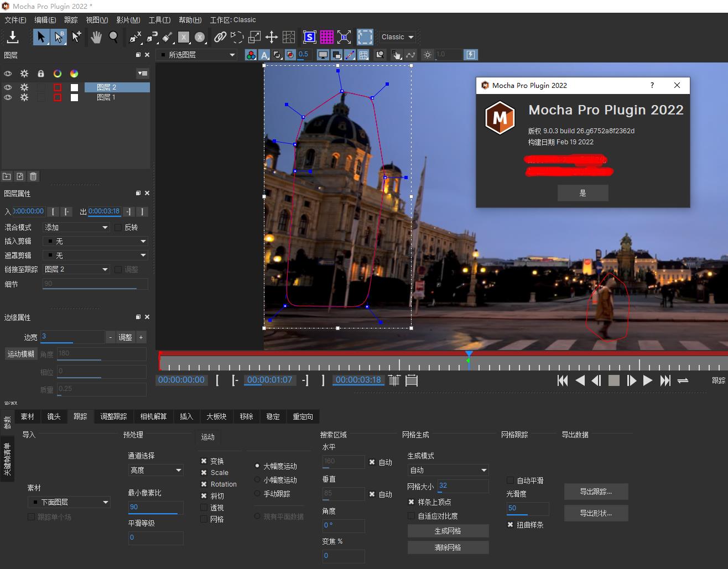
Task: Enable the 自动平滑 checkbox
Action: pos(511,481)
